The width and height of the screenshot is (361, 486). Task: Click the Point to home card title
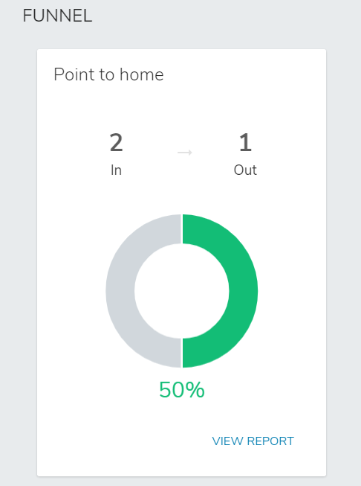[x=109, y=74]
